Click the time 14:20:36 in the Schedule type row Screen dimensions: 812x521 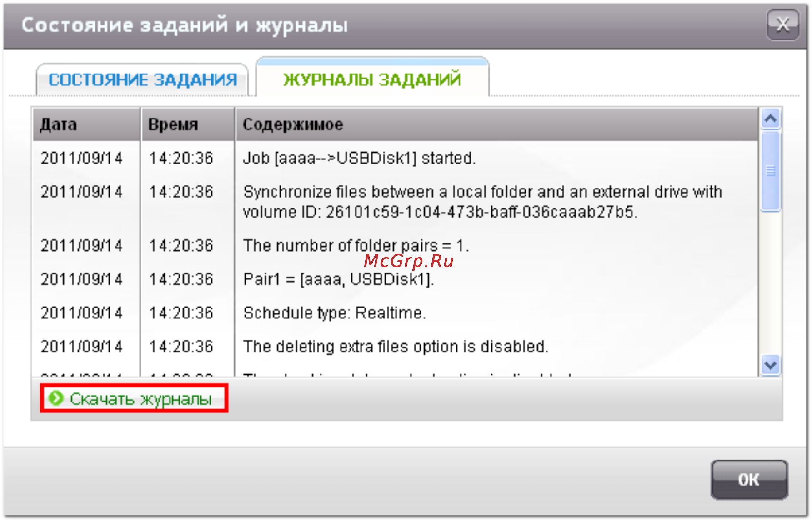[181, 313]
